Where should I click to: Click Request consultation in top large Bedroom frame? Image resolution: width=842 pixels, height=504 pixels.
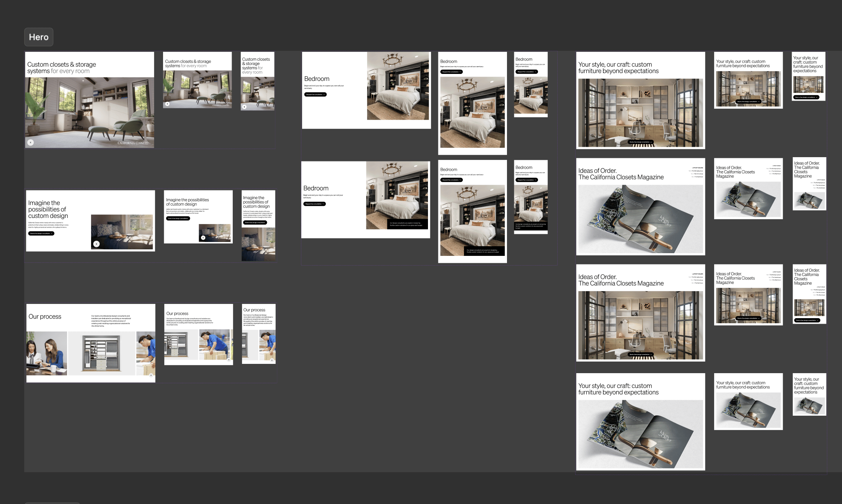315,94
